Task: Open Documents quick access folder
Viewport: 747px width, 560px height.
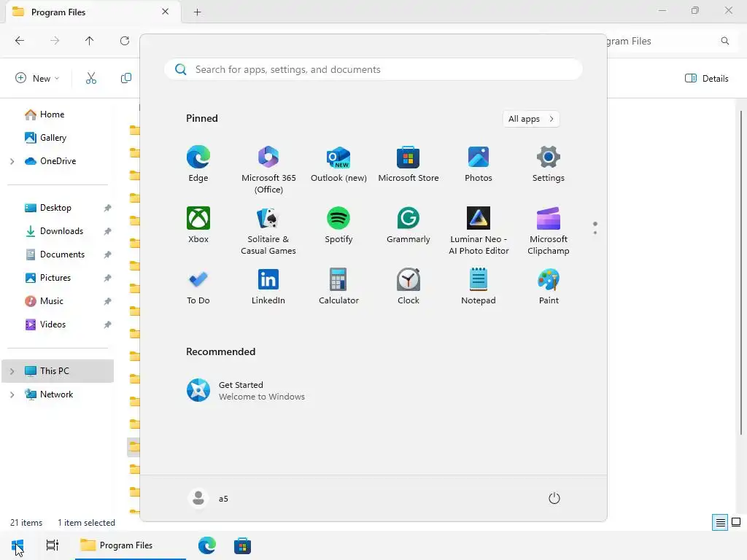Action: (x=62, y=254)
